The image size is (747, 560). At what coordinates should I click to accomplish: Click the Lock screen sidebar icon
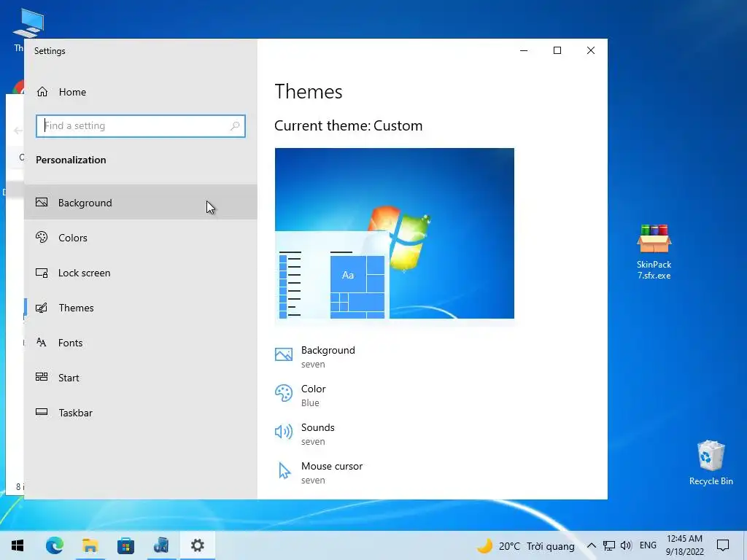[x=42, y=273]
